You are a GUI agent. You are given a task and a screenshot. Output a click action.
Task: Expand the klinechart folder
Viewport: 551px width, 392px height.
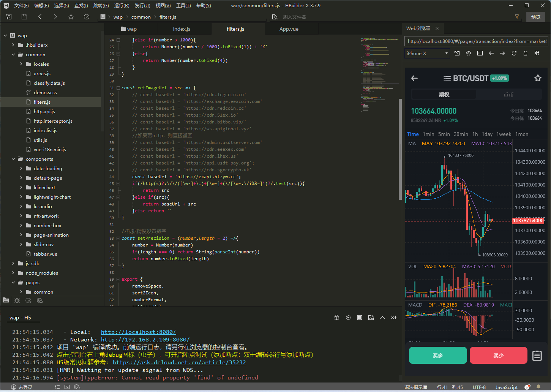[21, 188]
